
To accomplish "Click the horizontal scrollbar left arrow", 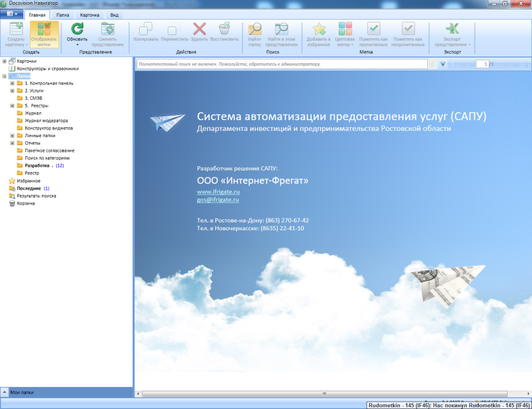I will pos(138,394).
